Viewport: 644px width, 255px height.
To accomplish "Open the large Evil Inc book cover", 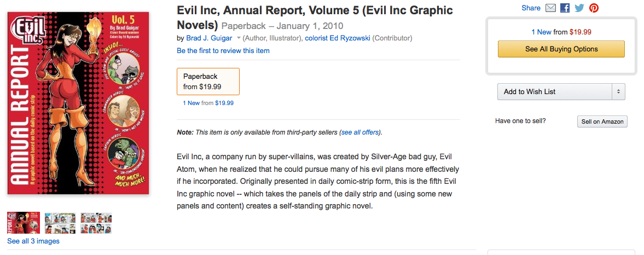I will coord(78,104).
